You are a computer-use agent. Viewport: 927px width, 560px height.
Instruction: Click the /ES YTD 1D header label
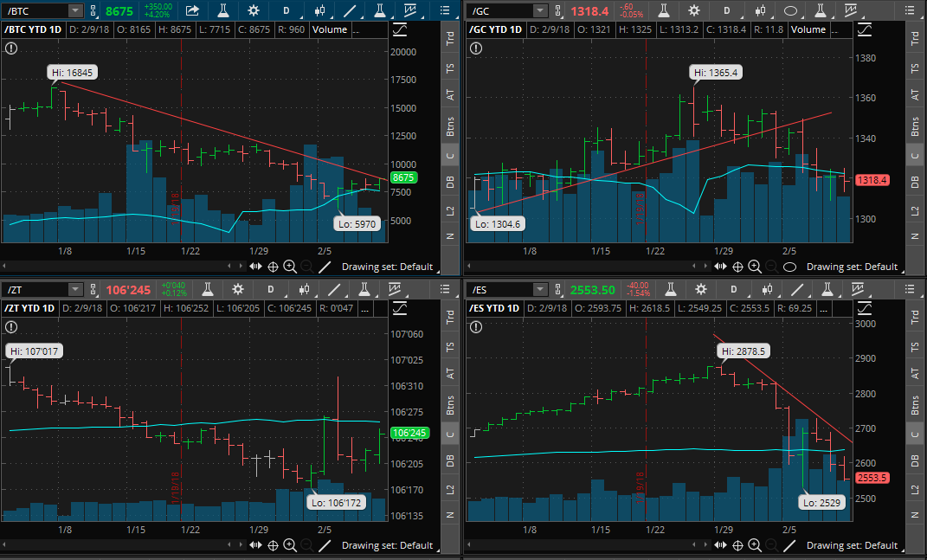pos(495,308)
